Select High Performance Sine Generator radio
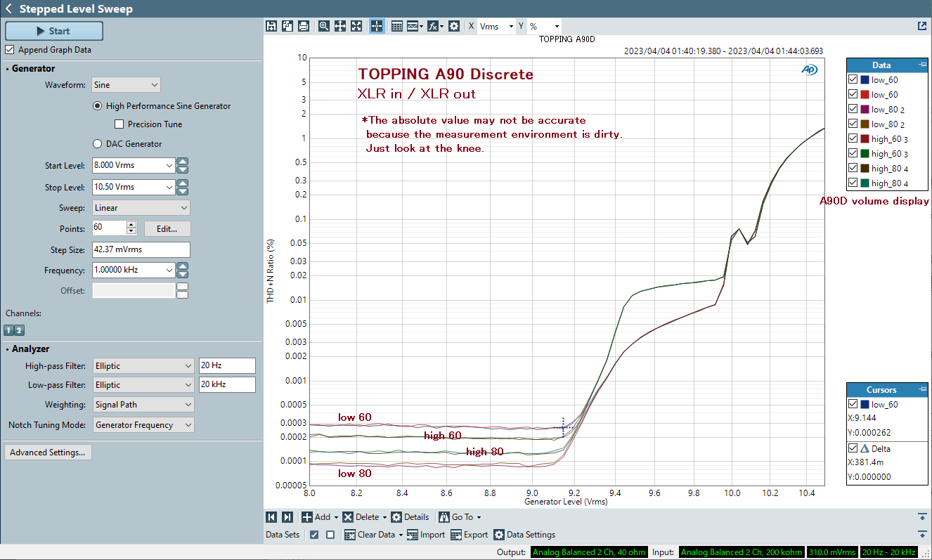This screenshot has width=932, height=560. click(x=98, y=106)
